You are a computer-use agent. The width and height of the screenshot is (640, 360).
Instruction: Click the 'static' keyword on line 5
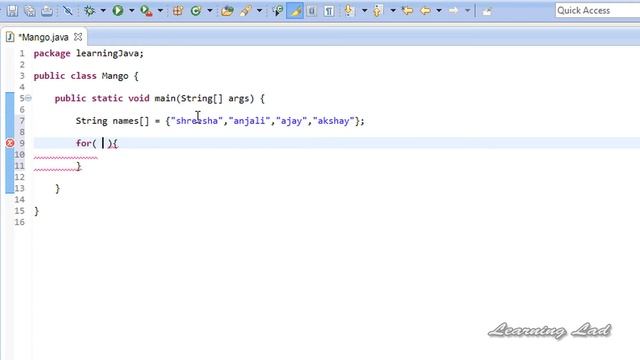pyautogui.click(x=107, y=98)
